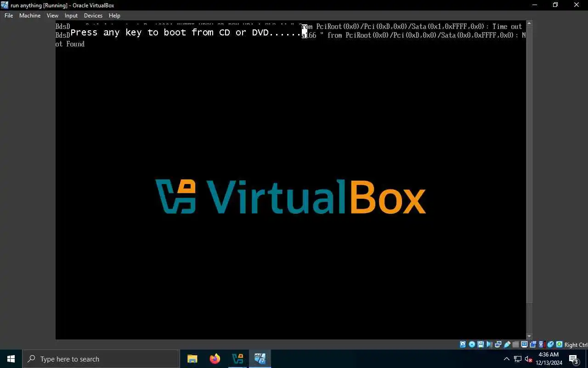Click the USB devices status icon

[x=507, y=345]
